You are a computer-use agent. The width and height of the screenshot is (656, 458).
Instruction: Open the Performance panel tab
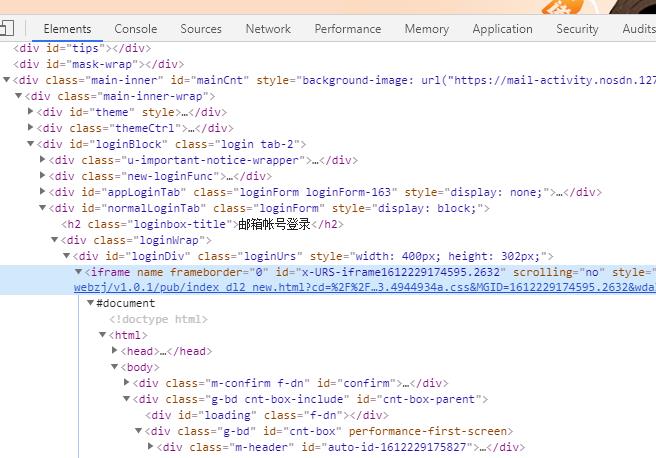[x=348, y=29]
